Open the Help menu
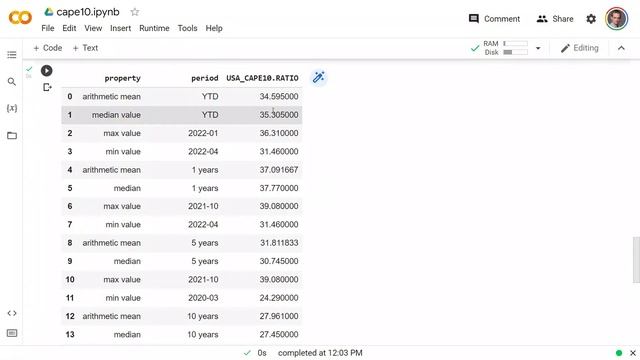 [x=214, y=28]
